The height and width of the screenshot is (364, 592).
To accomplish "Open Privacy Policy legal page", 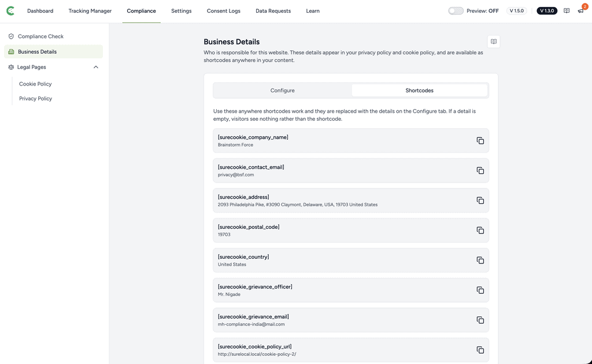I will (35, 98).
